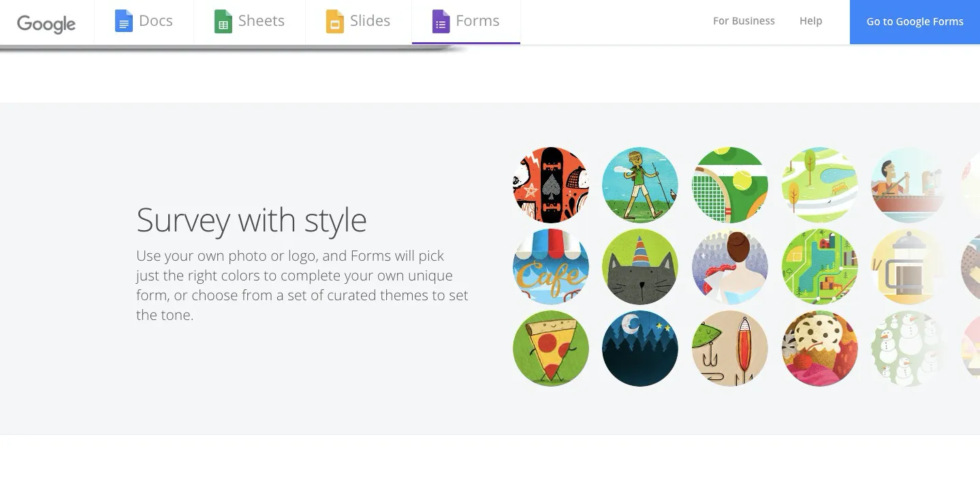The image size is (980, 499).
Task: Choose the fishing bobber and hook theme
Action: pyautogui.click(x=730, y=349)
